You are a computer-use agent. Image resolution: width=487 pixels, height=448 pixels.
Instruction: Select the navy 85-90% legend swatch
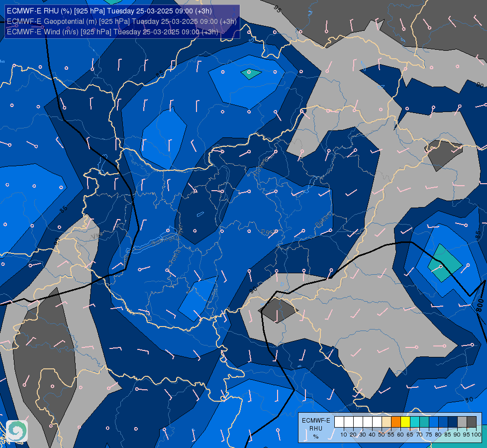click(453, 422)
